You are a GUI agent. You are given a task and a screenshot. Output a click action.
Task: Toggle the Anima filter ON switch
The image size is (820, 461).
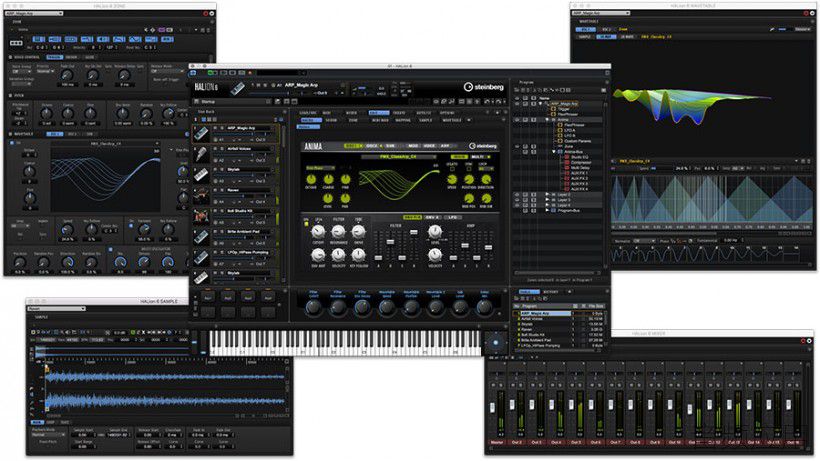coord(306,224)
